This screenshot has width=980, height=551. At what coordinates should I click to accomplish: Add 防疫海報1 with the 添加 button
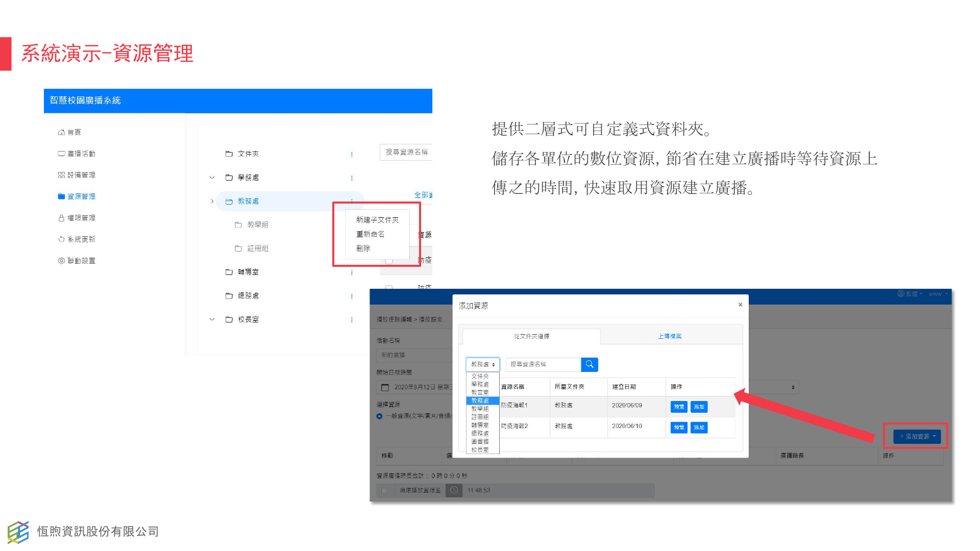point(699,407)
